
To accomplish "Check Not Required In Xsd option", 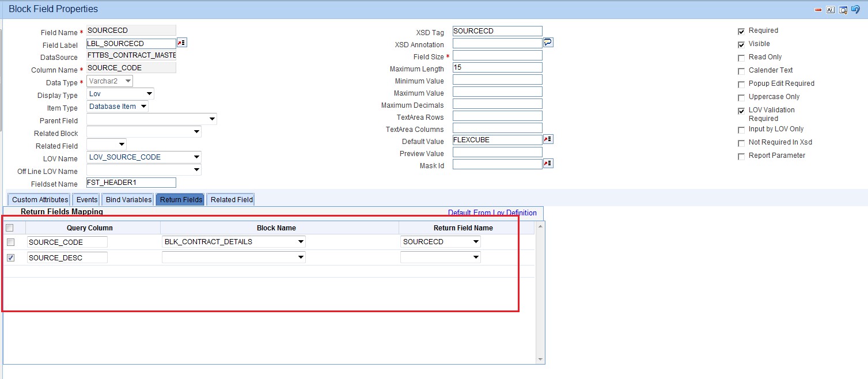I will (741, 143).
